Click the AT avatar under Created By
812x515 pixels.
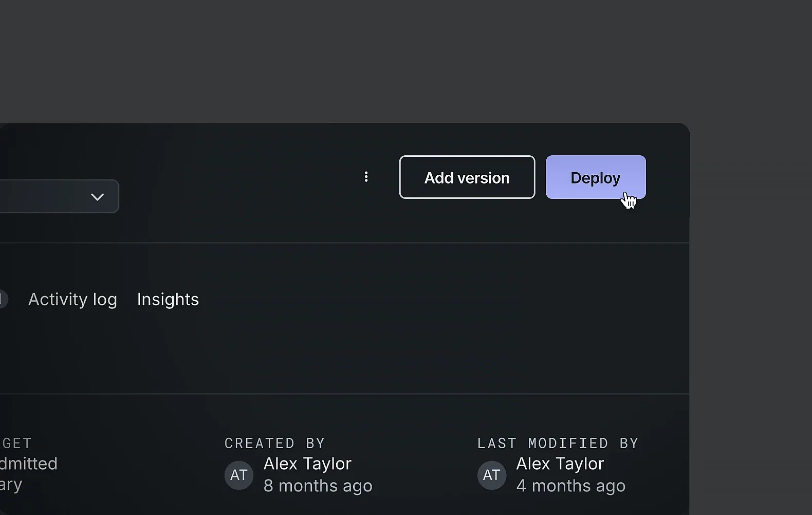tap(239, 475)
